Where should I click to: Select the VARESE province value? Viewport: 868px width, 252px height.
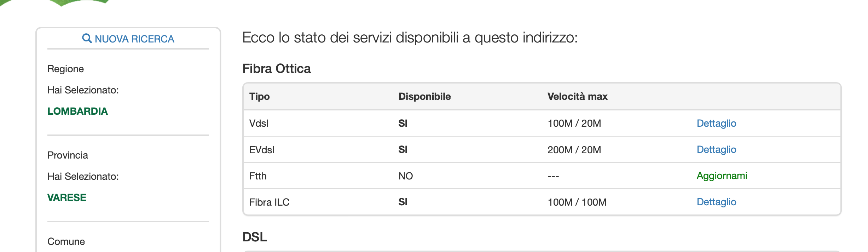[x=67, y=197]
